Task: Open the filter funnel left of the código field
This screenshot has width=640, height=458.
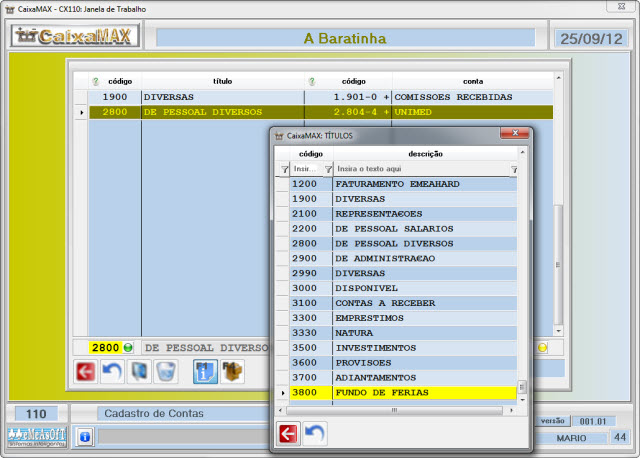Action: point(284,169)
